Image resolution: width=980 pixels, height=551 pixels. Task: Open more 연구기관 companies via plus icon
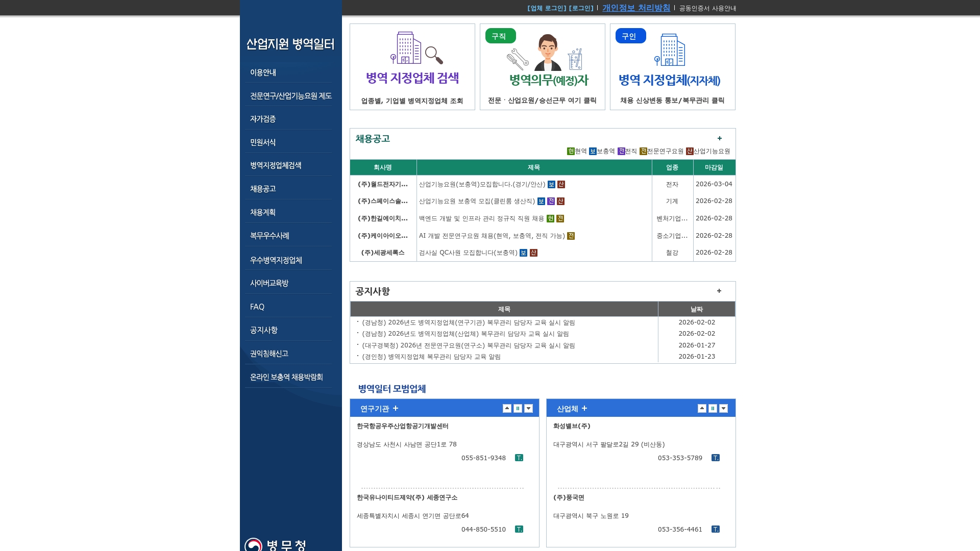(396, 409)
